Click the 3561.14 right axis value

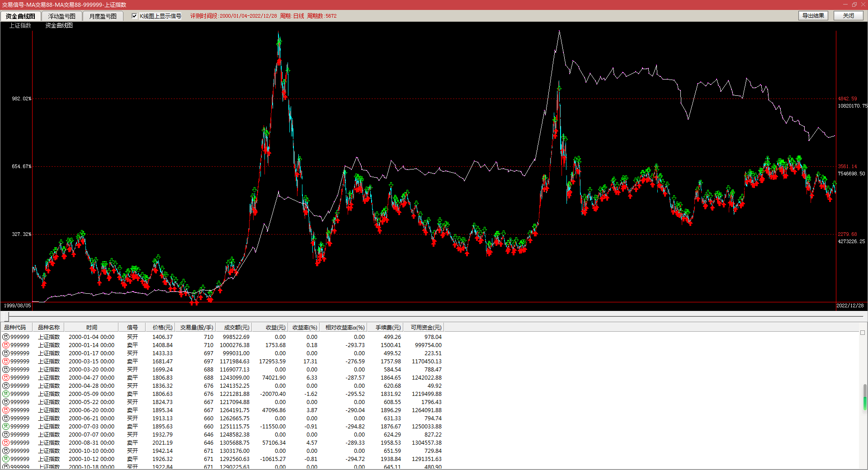pos(847,166)
